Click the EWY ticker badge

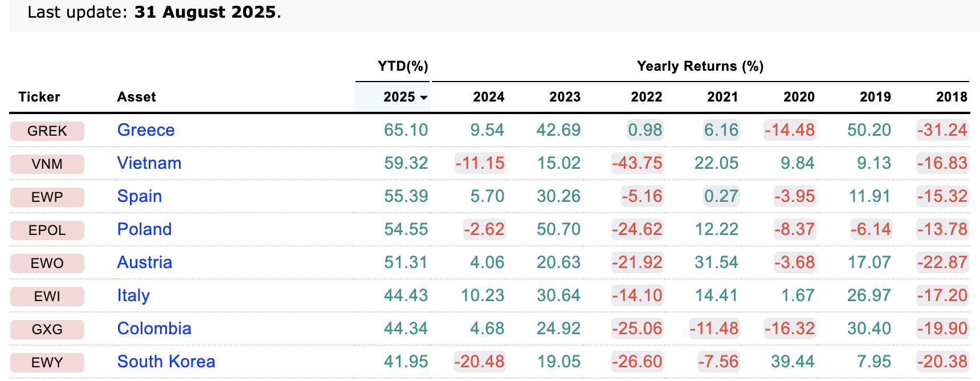(47, 363)
